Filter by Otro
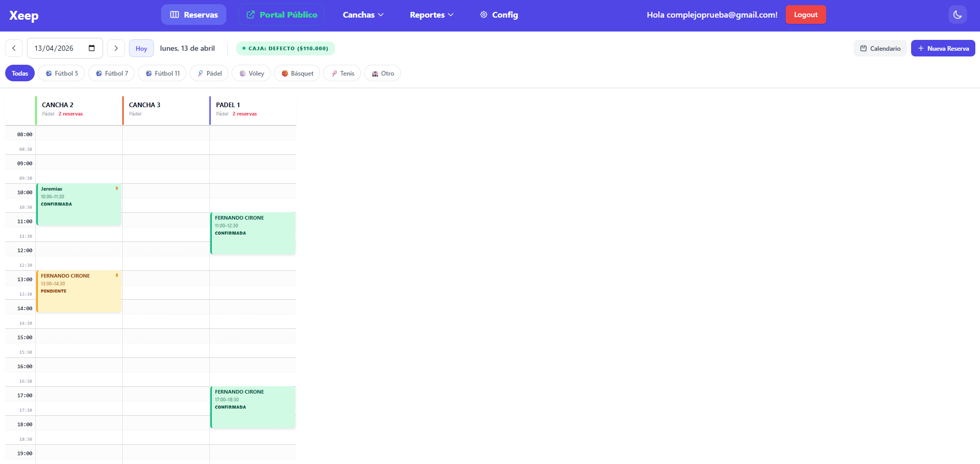The height and width of the screenshot is (464, 980). [x=382, y=73]
